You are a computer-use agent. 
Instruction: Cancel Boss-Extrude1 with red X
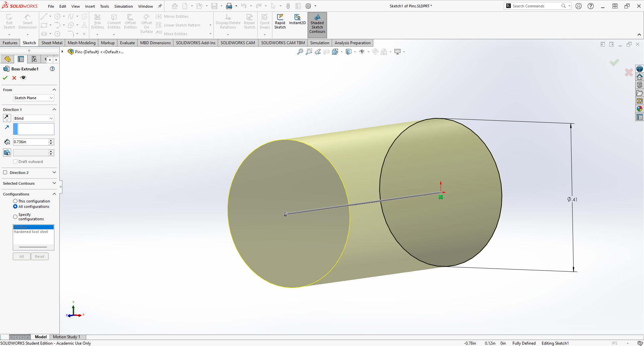pyautogui.click(x=14, y=78)
